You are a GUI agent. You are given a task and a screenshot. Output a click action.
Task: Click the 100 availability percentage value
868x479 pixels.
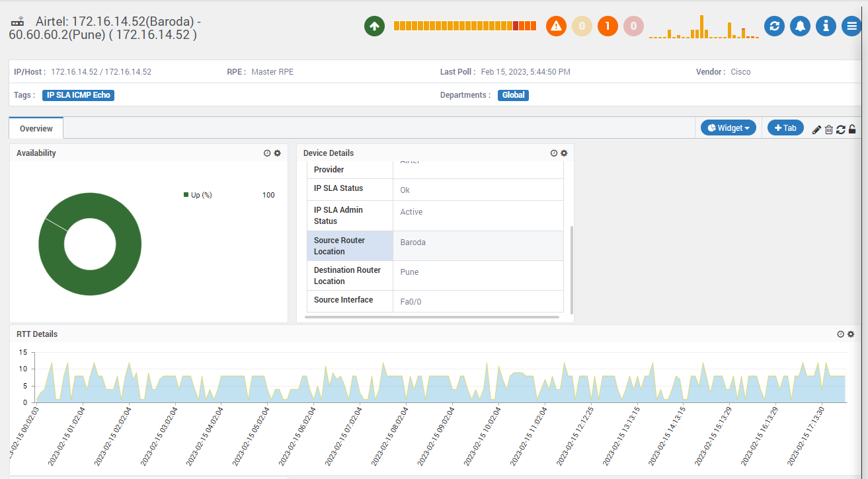(268, 195)
